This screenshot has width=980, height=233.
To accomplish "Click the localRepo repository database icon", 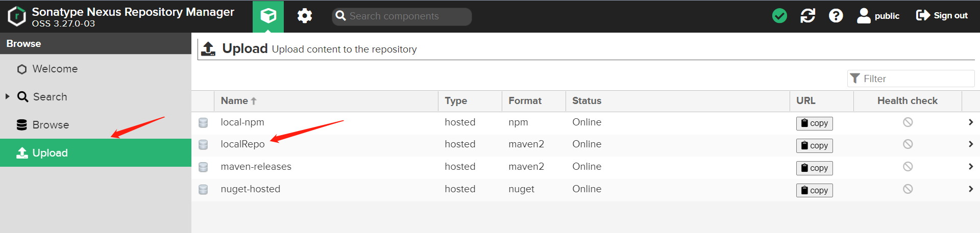I will [x=203, y=145].
